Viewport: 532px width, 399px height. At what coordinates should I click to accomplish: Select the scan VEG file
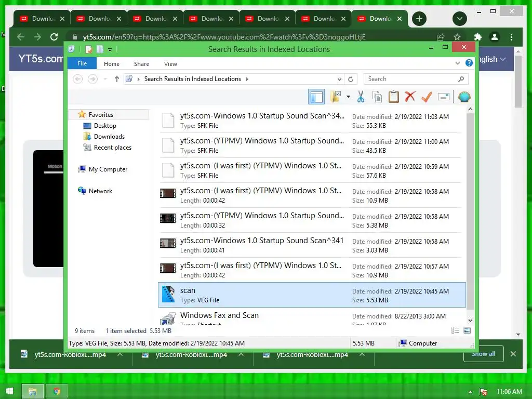point(312,295)
